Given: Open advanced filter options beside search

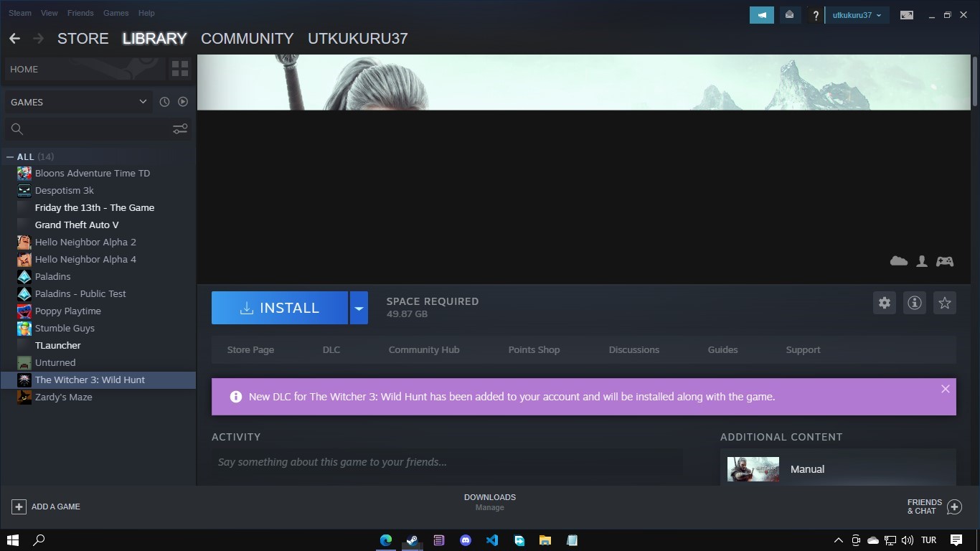Looking at the screenshot, I should [180, 128].
